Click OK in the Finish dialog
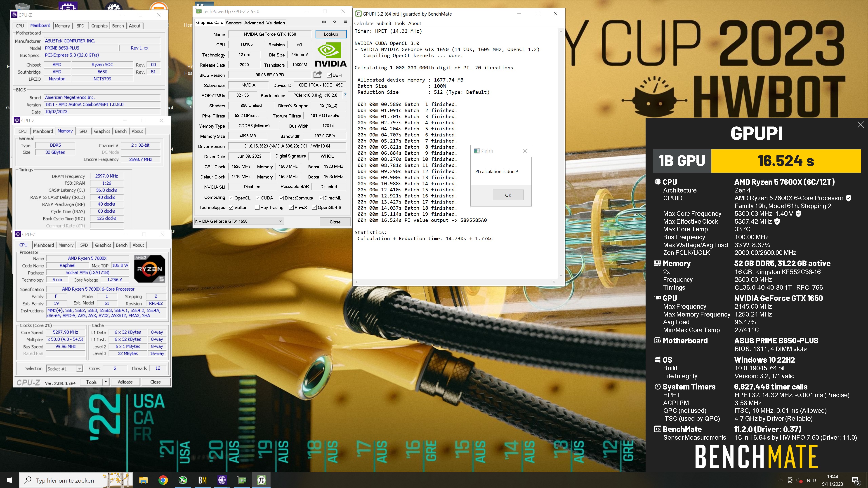The image size is (868, 488). click(x=508, y=195)
